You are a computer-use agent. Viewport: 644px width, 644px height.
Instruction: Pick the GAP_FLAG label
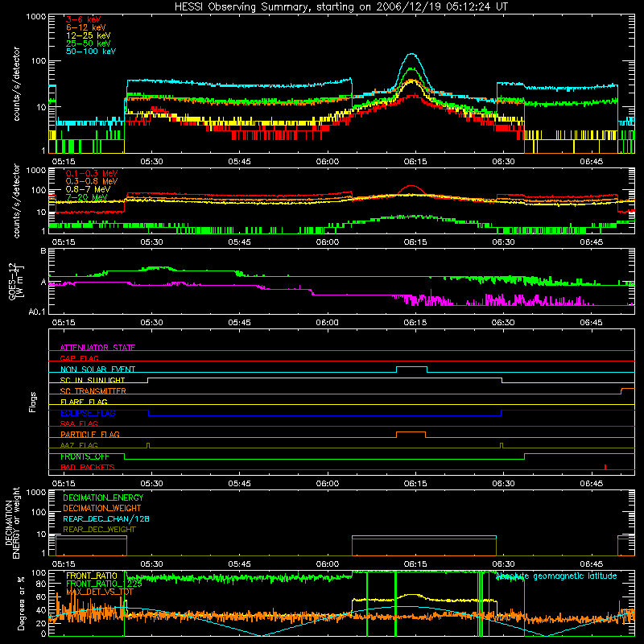[x=79, y=358]
